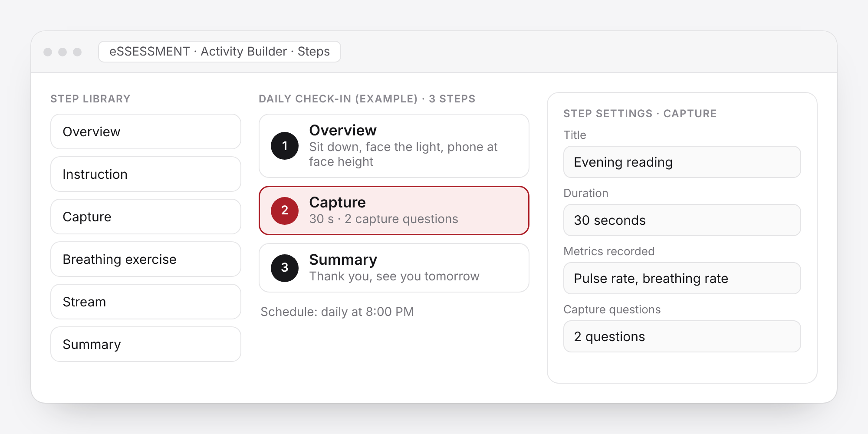Click the Title label in settings
This screenshot has width=868, height=434.
tap(575, 135)
